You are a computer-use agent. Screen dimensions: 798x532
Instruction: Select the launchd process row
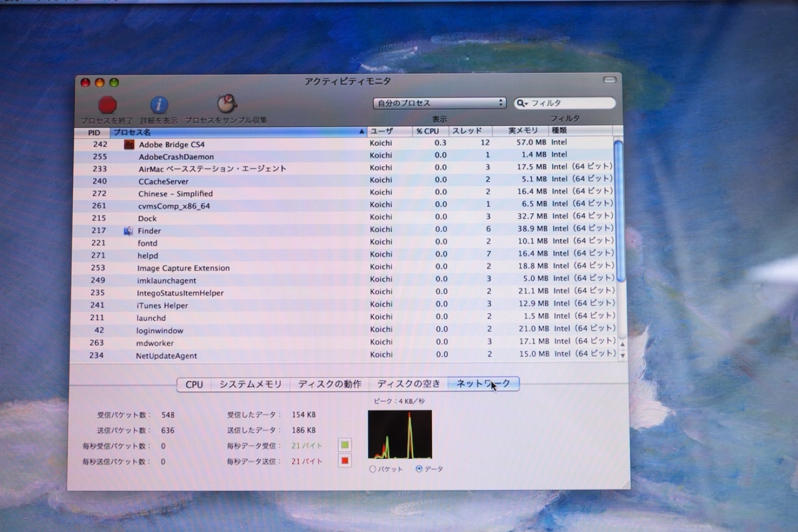[344, 318]
